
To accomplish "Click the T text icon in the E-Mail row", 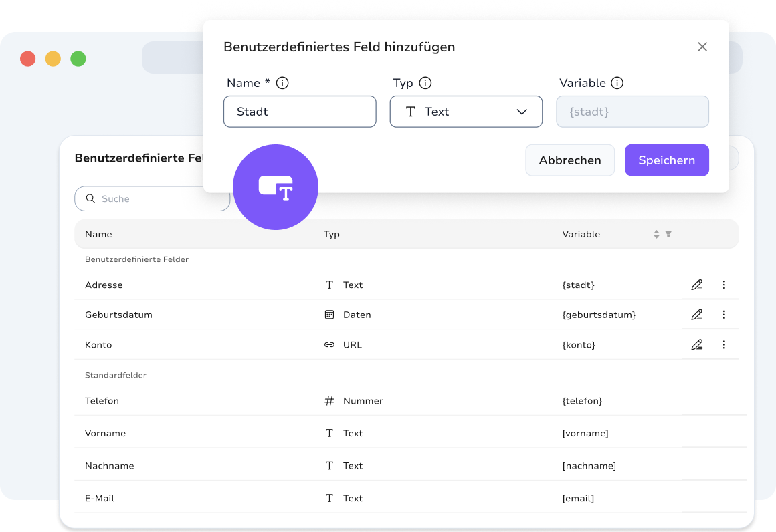I will 329,498.
